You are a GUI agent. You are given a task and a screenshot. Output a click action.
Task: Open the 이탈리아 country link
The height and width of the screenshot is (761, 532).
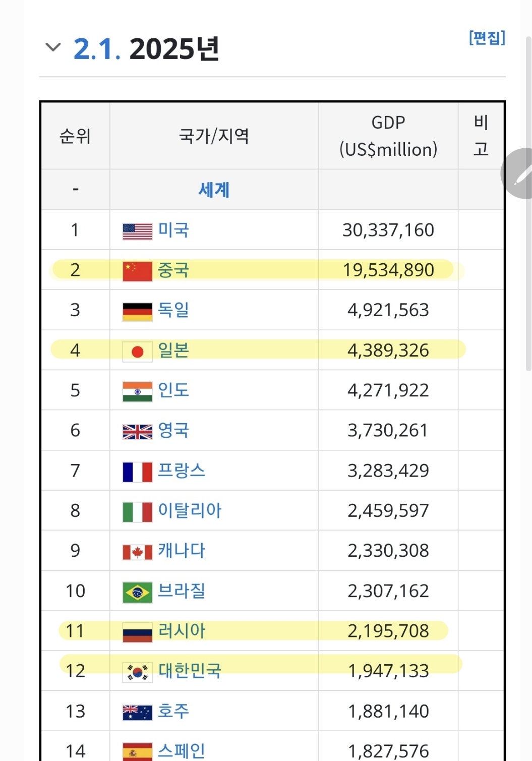click(x=190, y=510)
